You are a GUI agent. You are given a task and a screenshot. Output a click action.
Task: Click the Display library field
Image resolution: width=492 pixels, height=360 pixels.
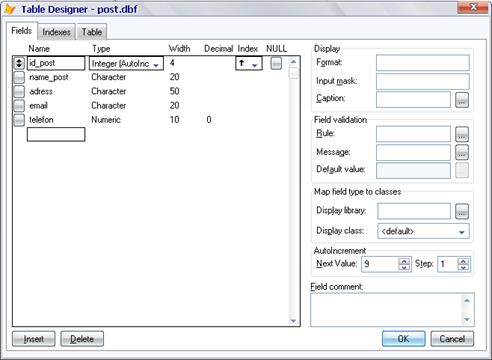click(x=414, y=211)
